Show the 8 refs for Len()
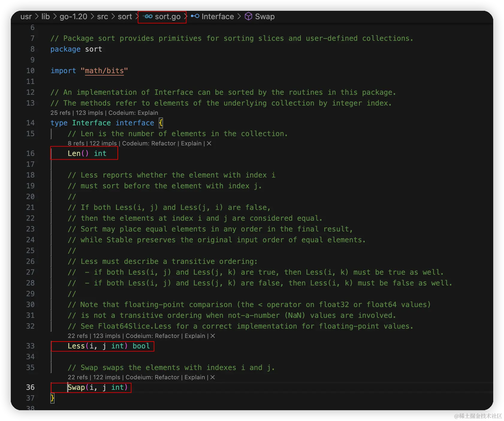Screen dimensions: 504x421 [76, 143]
